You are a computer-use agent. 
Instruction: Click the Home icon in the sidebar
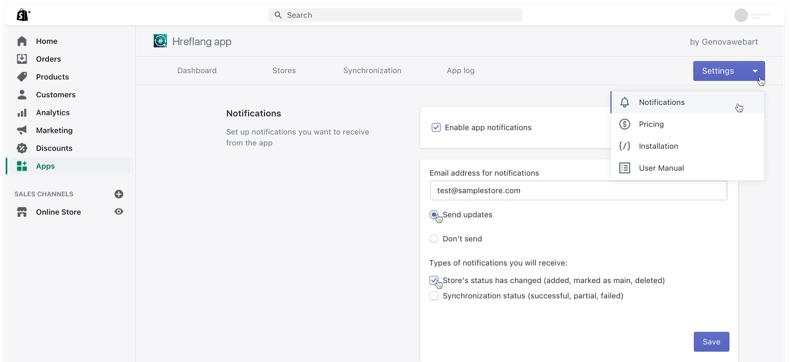tap(22, 41)
